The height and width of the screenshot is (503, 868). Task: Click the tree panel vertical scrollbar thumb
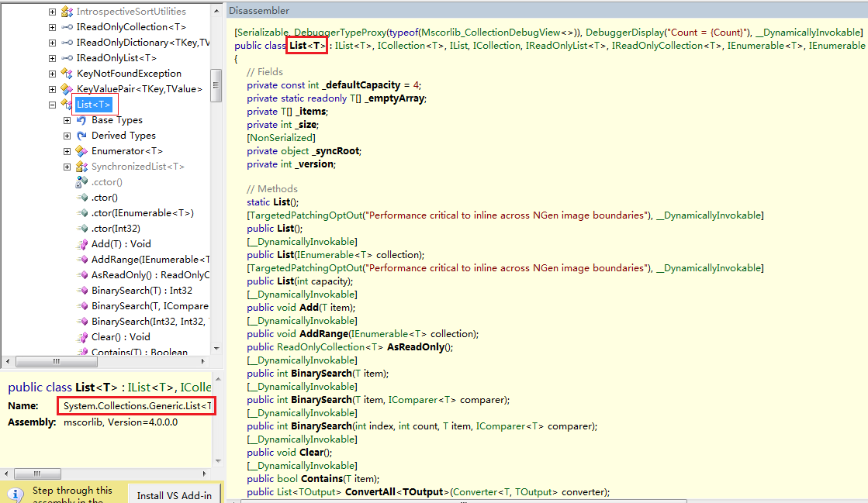216,85
